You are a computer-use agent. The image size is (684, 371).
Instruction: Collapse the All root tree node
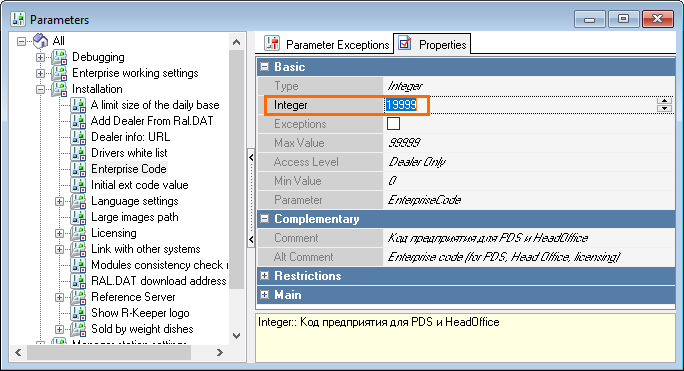point(21,41)
